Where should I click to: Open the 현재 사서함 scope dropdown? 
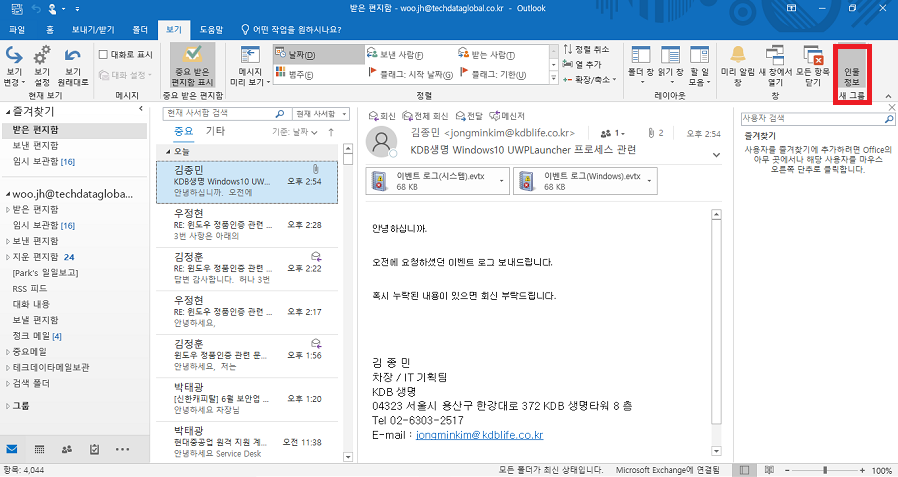click(x=320, y=114)
